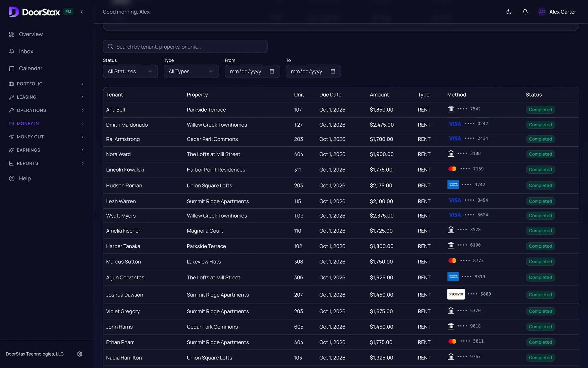The height and width of the screenshot is (368, 588).
Task: Click Mastercard logo in Marcus Sutton row
Action: click(452, 261)
